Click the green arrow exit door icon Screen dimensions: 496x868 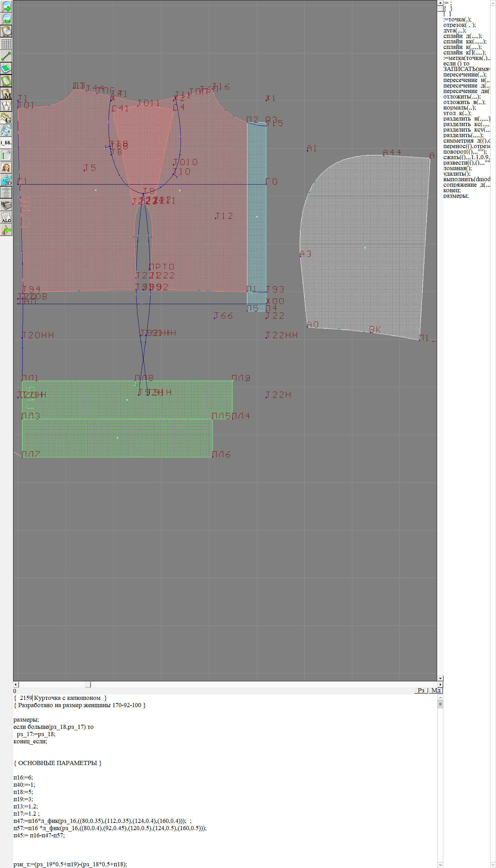pyautogui.click(x=6, y=230)
